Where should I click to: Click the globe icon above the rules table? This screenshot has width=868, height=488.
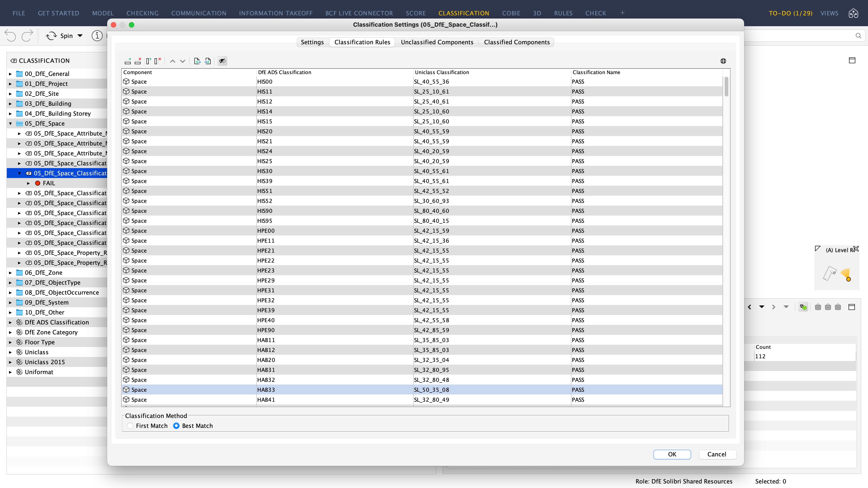[723, 61]
